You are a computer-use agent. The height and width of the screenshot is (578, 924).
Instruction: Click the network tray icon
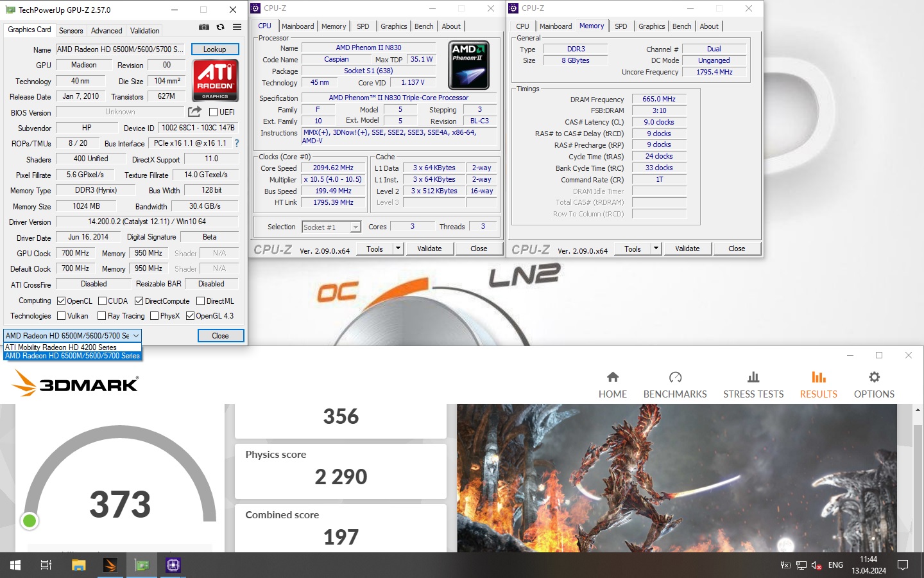[801, 565]
